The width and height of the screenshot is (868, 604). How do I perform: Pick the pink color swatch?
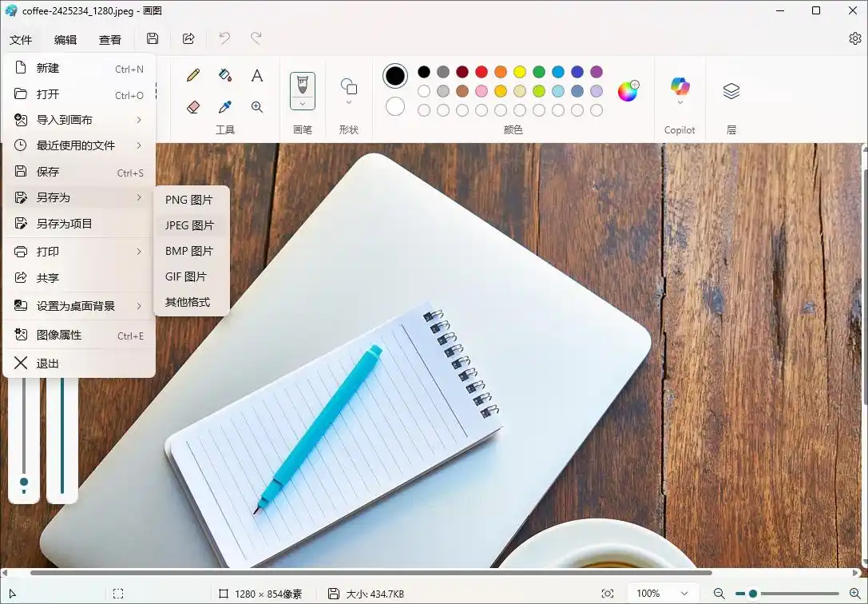482,91
